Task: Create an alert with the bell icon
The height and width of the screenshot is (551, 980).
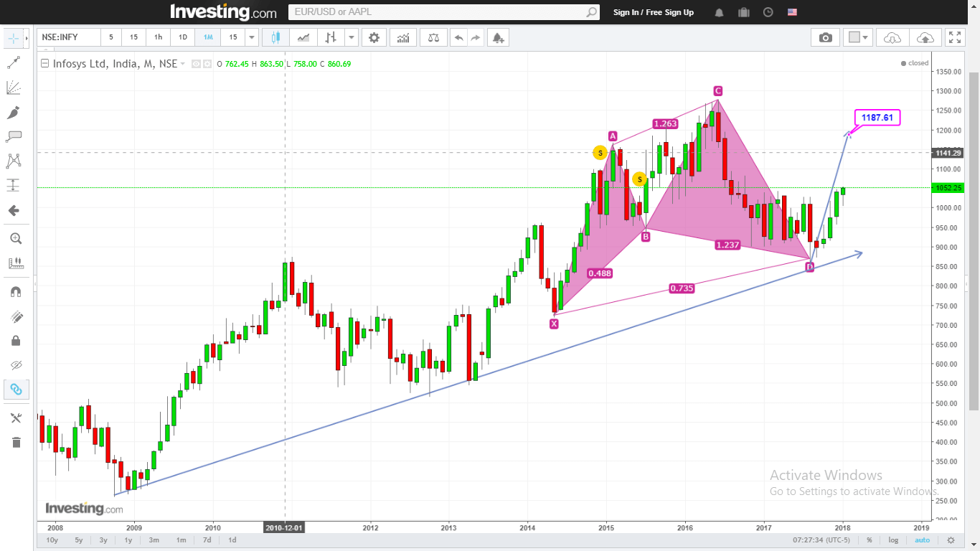Action: [x=498, y=37]
